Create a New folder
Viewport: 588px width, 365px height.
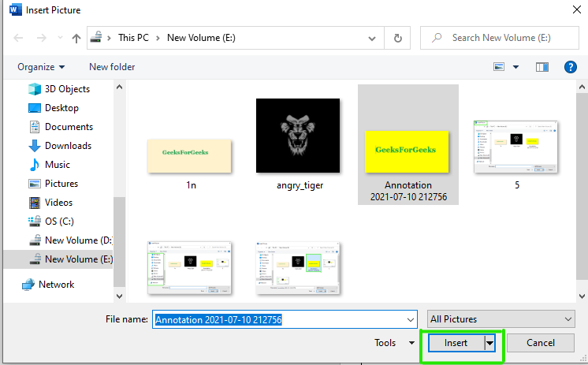point(112,67)
